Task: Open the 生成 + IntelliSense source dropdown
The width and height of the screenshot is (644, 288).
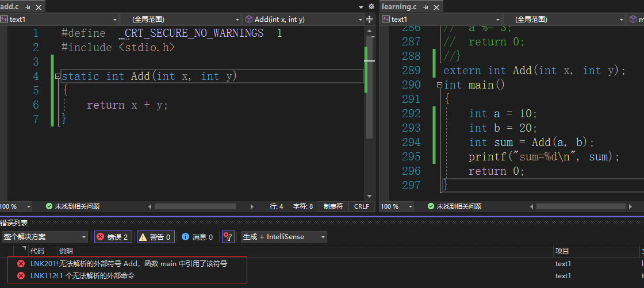Action: click(x=284, y=237)
